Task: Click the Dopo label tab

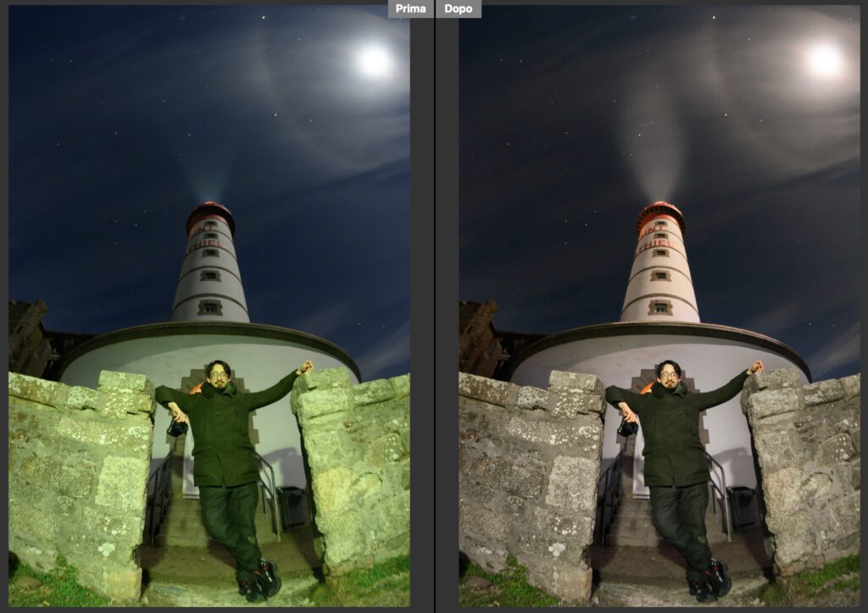Action: click(459, 9)
